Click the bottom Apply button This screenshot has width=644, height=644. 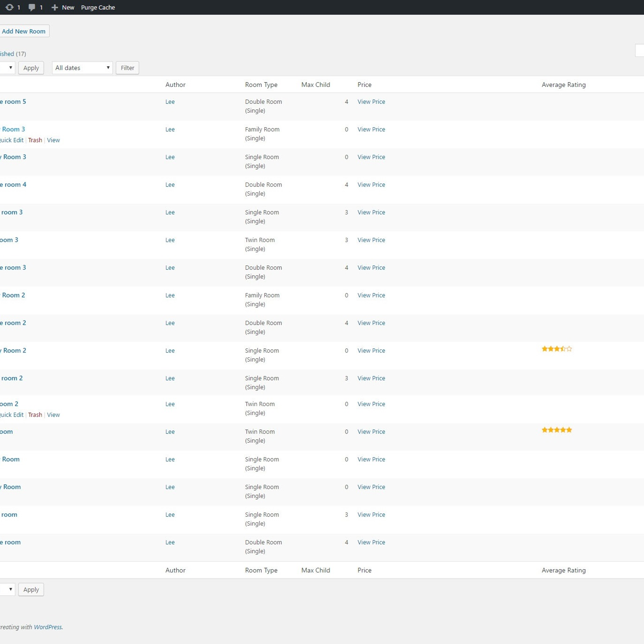coord(31,589)
